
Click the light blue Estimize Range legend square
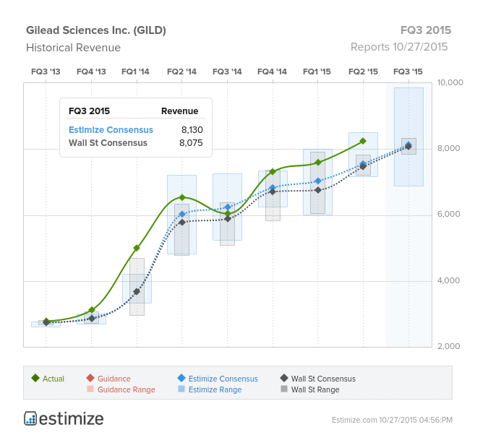pyautogui.click(x=181, y=389)
